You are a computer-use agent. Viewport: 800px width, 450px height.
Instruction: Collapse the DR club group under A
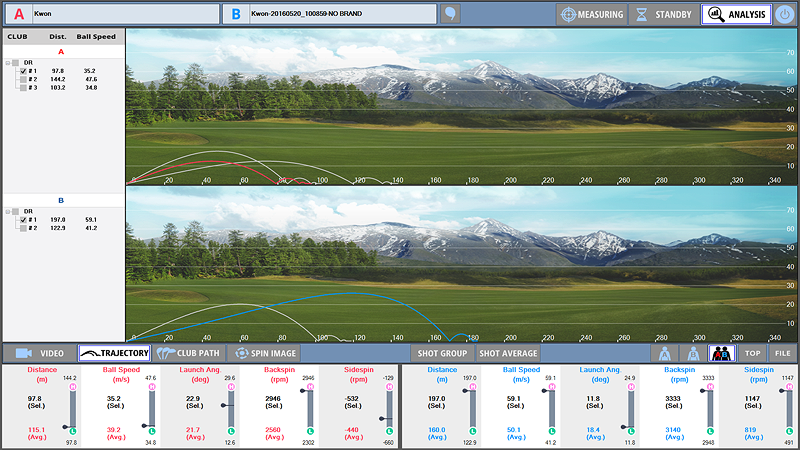(x=8, y=62)
